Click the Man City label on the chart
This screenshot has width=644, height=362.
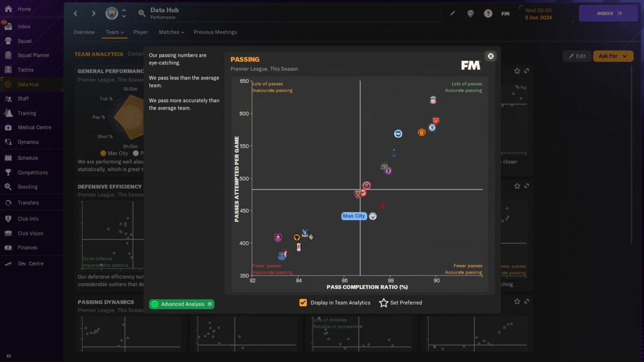[x=354, y=216]
